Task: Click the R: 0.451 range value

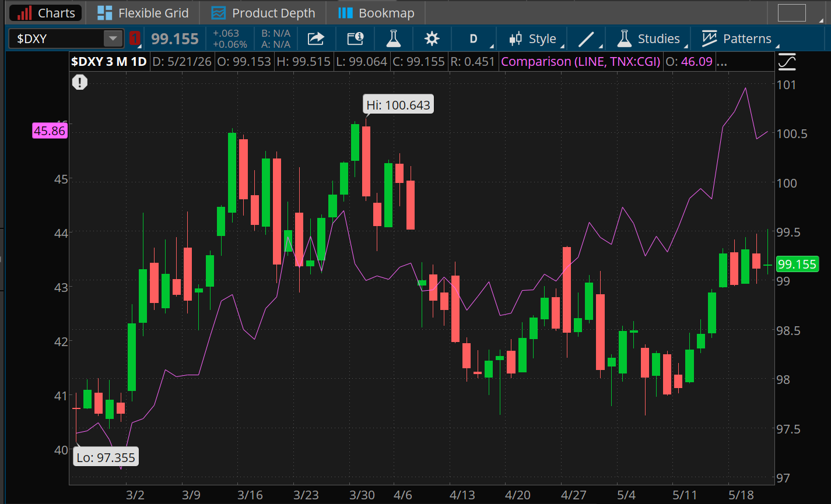Action: coord(473,61)
